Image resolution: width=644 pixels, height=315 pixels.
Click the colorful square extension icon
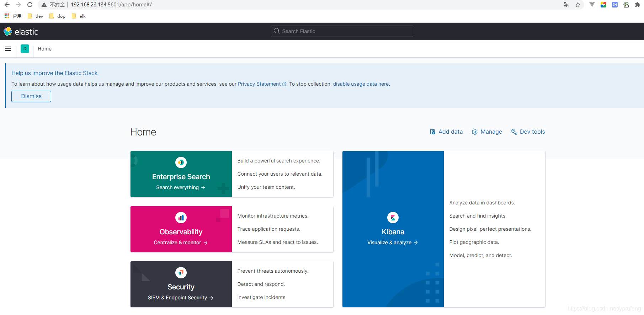point(603,5)
